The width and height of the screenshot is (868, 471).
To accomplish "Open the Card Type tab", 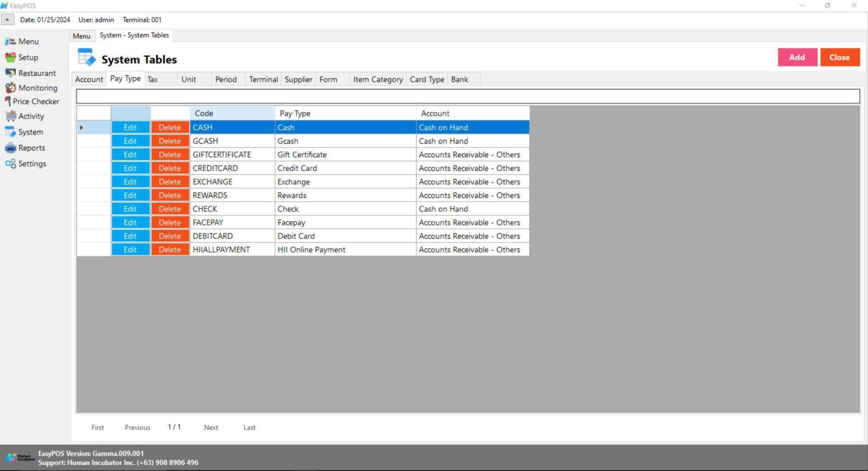I will (x=426, y=79).
